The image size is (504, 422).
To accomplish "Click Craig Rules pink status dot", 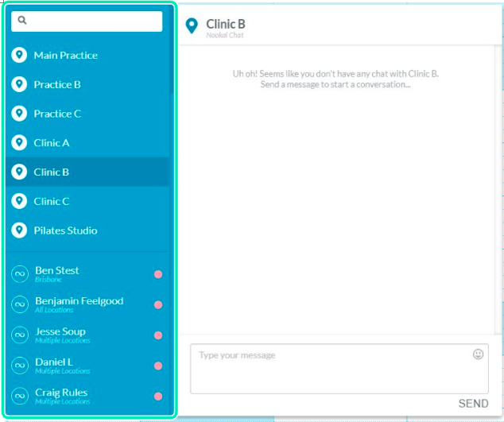I will pos(158,397).
